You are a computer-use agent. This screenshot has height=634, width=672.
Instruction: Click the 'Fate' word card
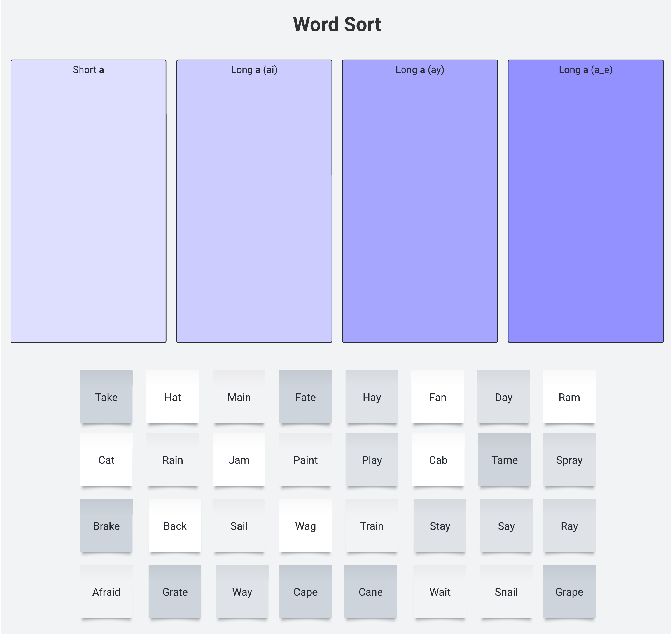click(305, 397)
